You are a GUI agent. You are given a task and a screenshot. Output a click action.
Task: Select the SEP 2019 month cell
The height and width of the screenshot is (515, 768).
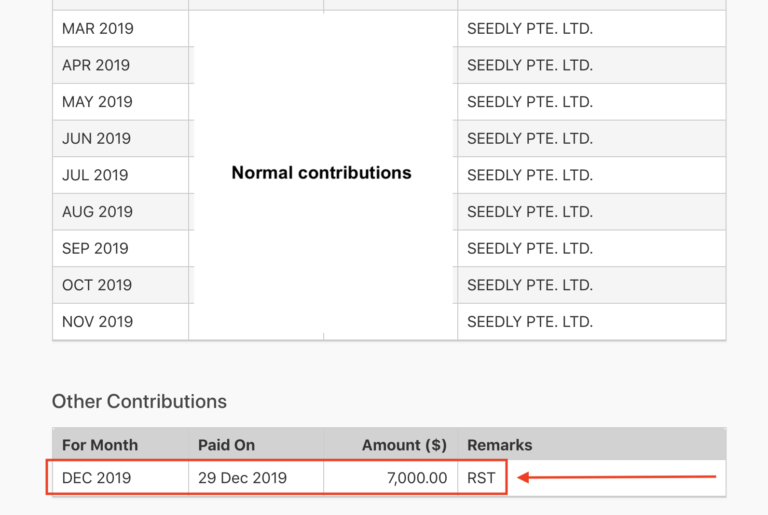tap(95, 248)
